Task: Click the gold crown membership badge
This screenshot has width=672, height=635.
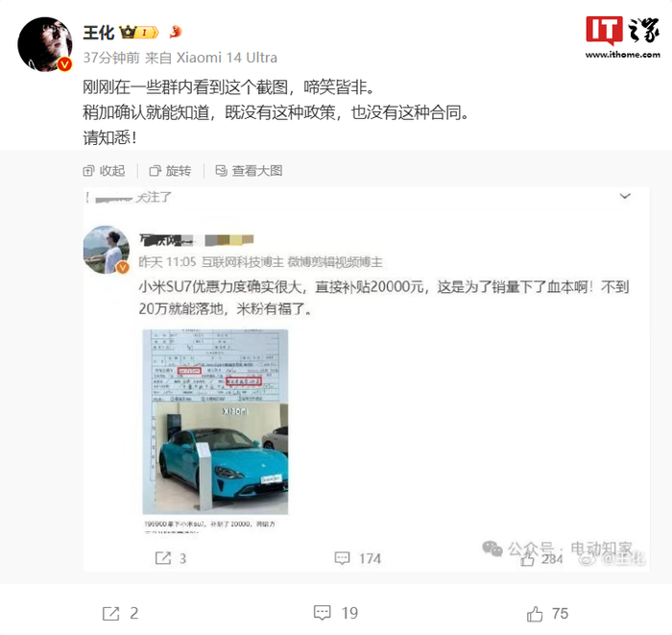Action: [139, 32]
